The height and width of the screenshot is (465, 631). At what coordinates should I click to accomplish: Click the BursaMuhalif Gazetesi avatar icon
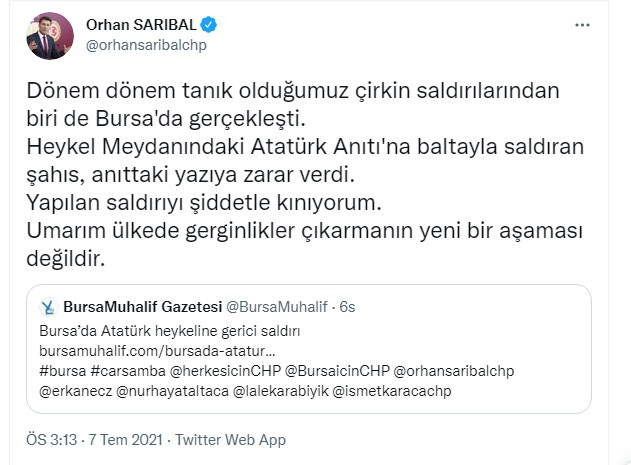[x=48, y=306]
